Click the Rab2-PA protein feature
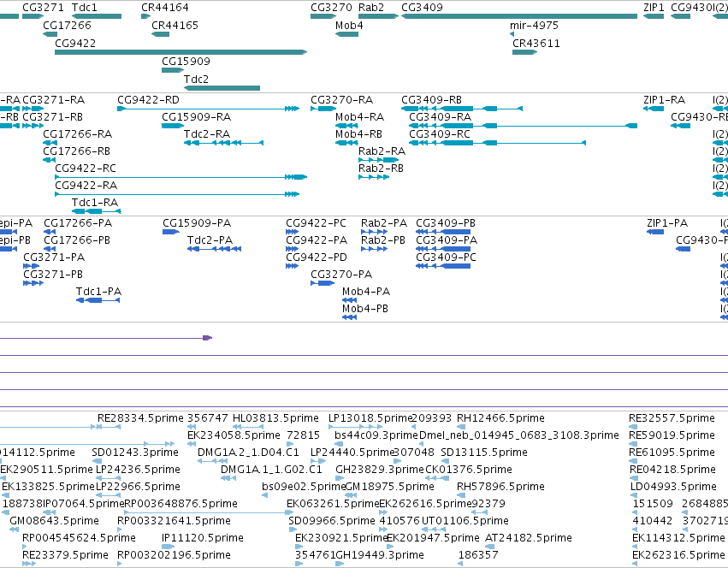 (x=374, y=232)
